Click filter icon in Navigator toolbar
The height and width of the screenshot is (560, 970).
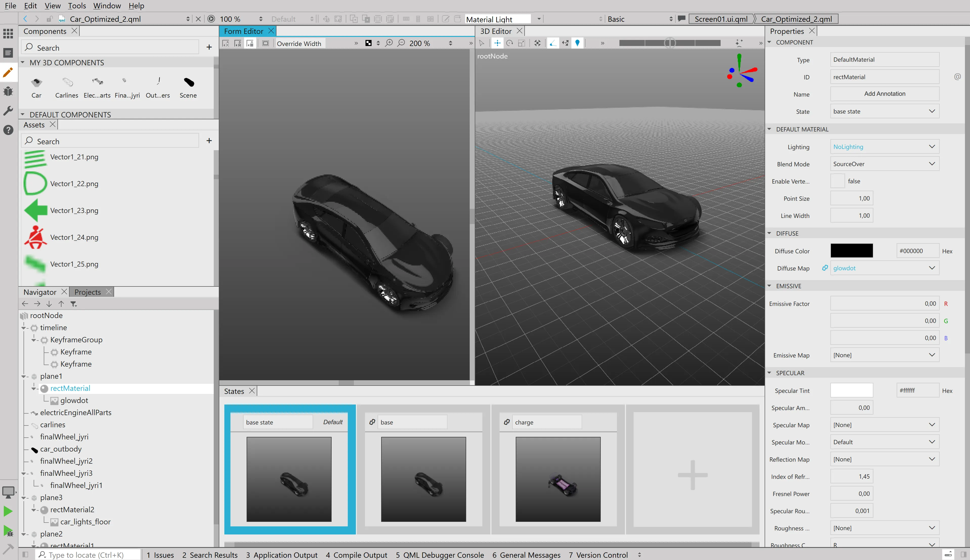pyautogui.click(x=74, y=304)
